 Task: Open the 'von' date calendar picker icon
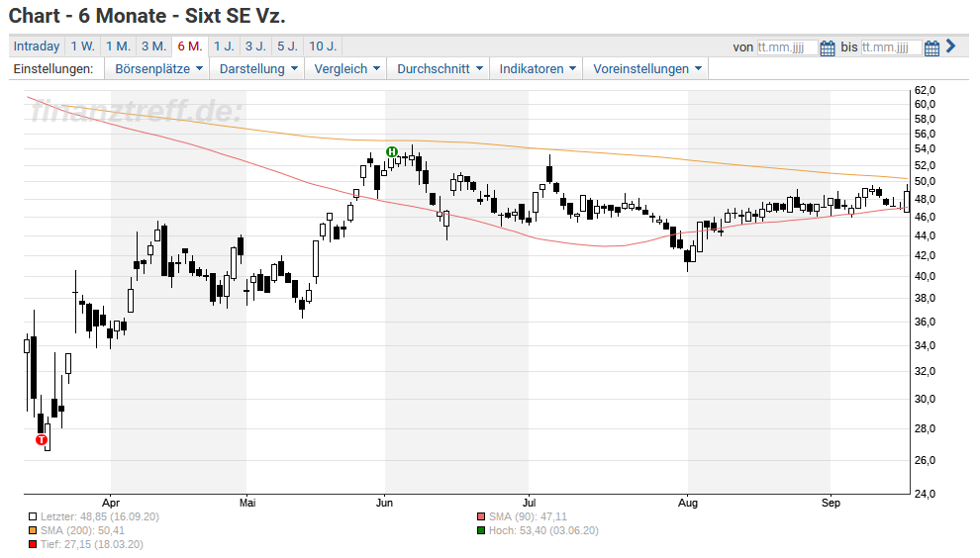(827, 47)
